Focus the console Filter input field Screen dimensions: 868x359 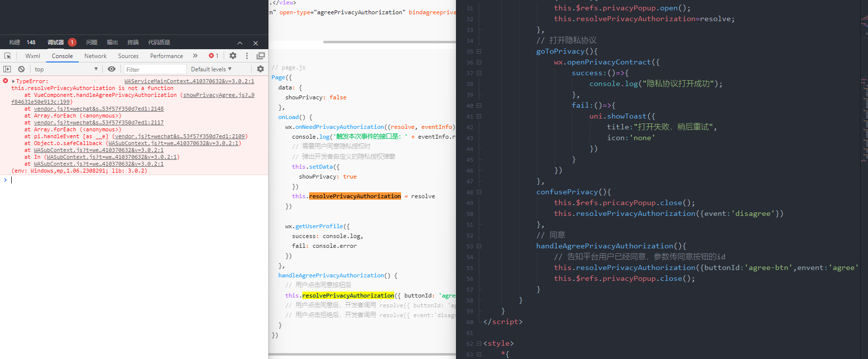(155, 69)
